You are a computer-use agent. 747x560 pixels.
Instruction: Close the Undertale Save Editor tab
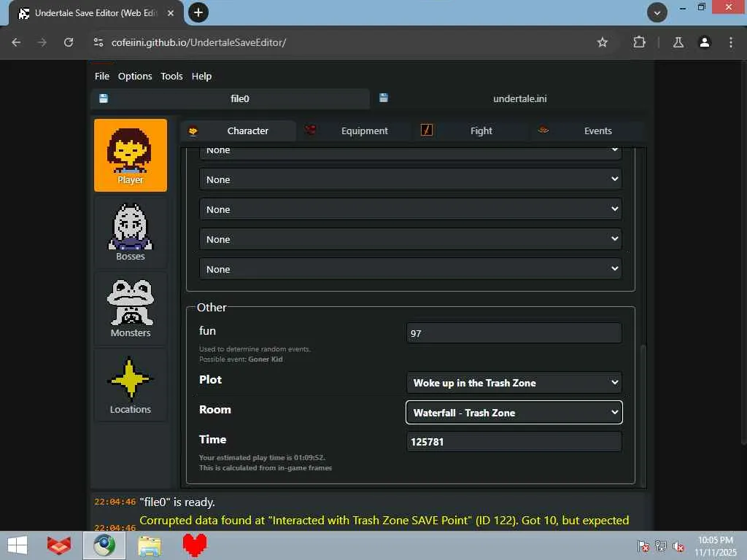(171, 13)
